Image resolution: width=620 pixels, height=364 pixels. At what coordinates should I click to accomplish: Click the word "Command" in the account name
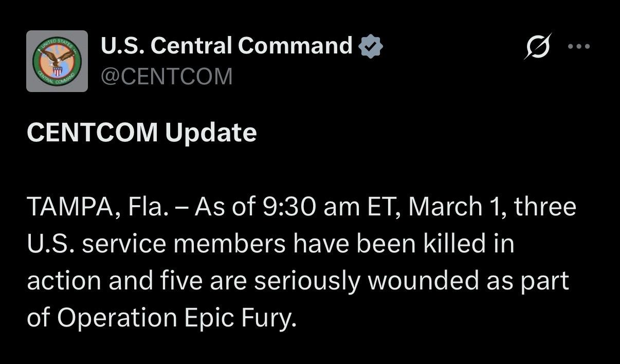pyautogui.click(x=295, y=46)
